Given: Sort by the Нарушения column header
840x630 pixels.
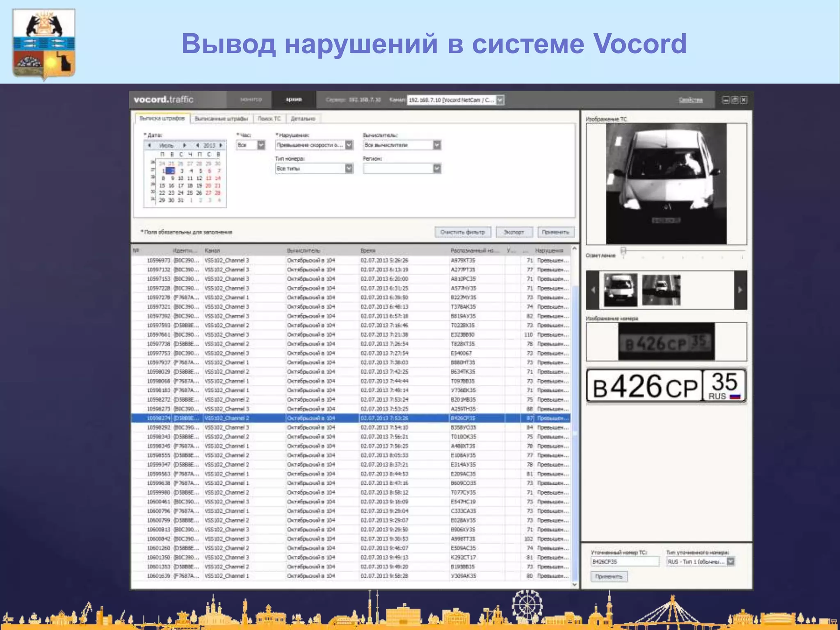Looking at the screenshot, I should click(x=552, y=251).
